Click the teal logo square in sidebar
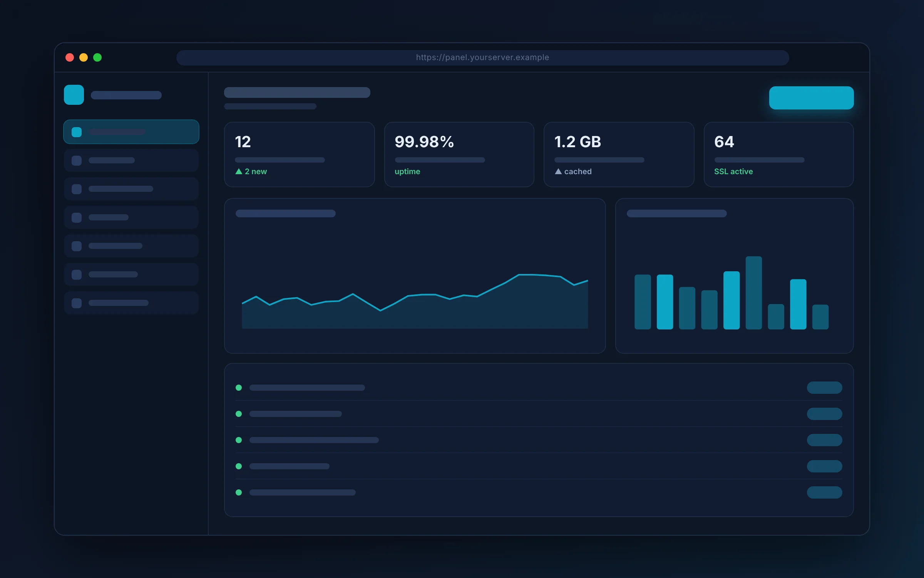The image size is (924, 578). coord(74,95)
